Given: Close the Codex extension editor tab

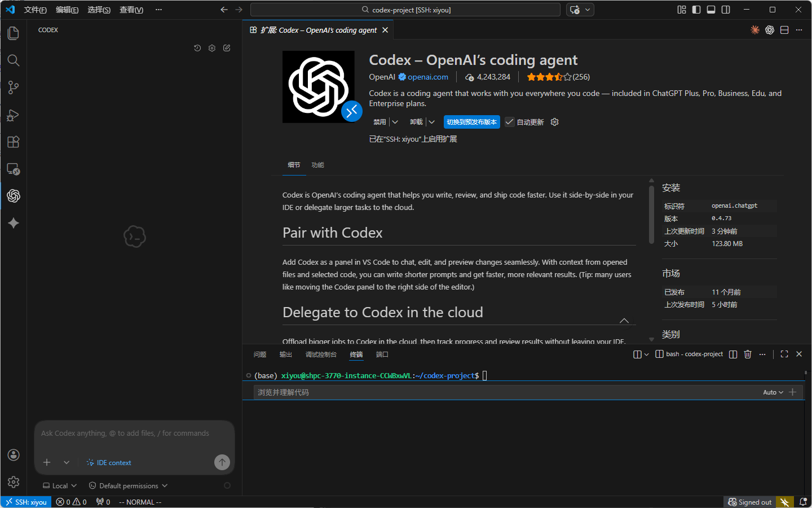Looking at the screenshot, I should tap(385, 30).
